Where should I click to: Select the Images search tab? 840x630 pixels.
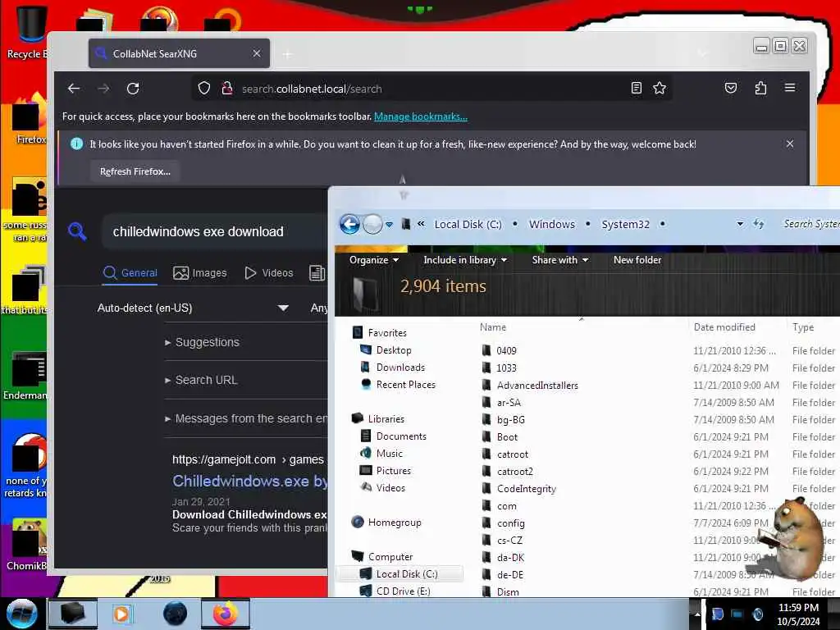(200, 272)
